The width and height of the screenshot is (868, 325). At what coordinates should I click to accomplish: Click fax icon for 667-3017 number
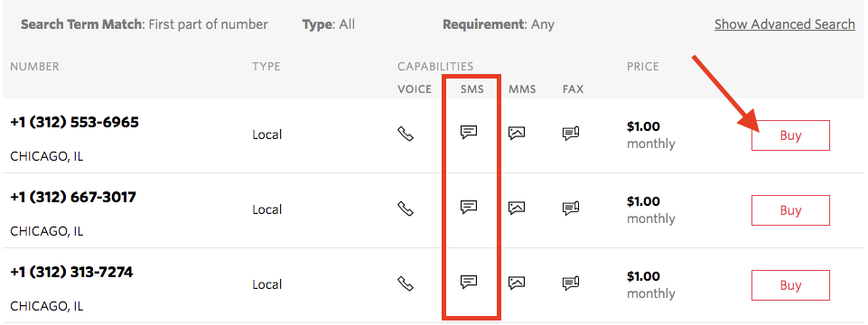tap(571, 209)
